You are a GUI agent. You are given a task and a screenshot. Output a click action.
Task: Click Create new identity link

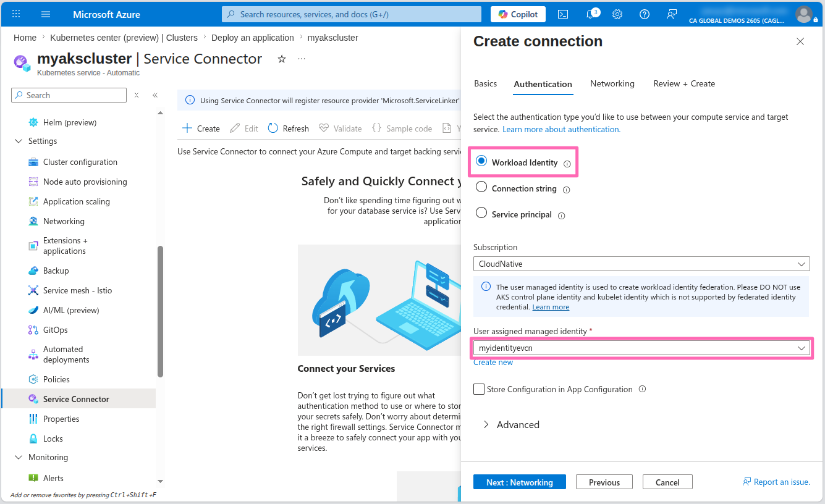493,362
